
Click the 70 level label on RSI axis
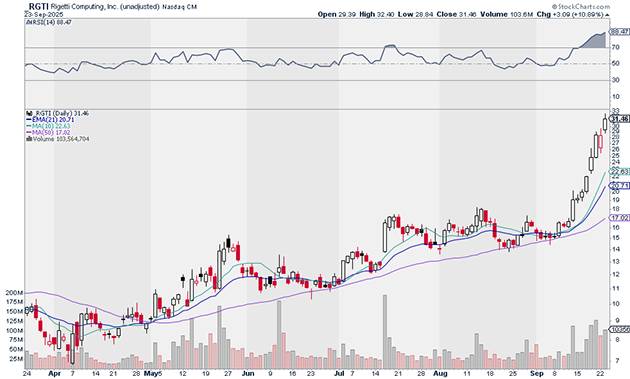coord(615,48)
